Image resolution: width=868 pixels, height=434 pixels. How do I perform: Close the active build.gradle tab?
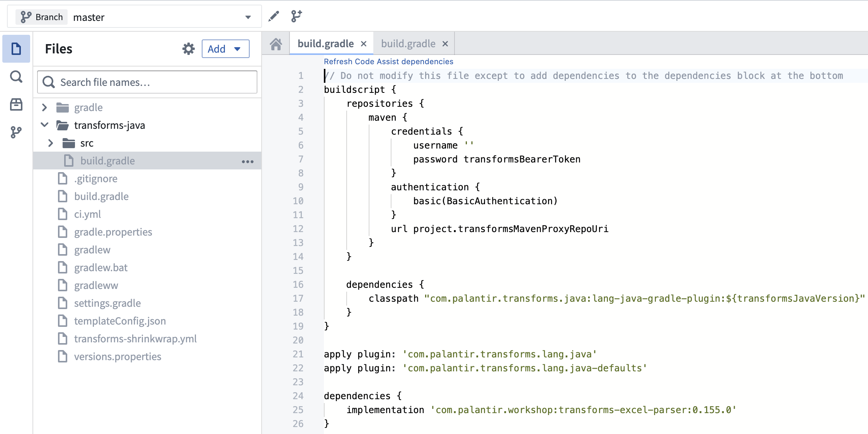coord(364,44)
